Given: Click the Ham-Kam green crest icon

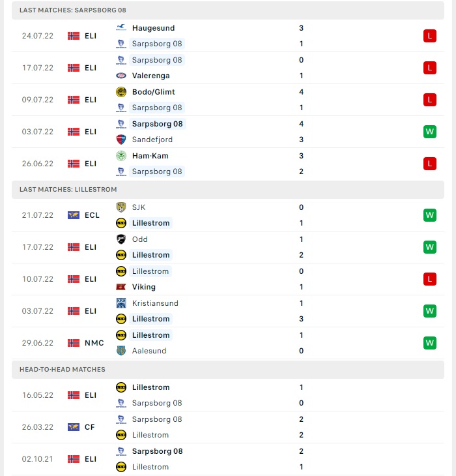Looking at the screenshot, I should point(121,156).
